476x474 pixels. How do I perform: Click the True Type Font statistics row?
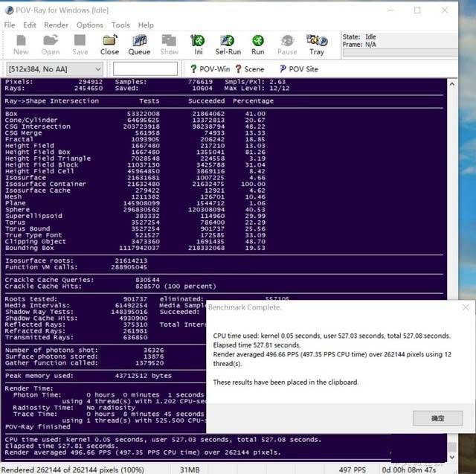point(135,235)
